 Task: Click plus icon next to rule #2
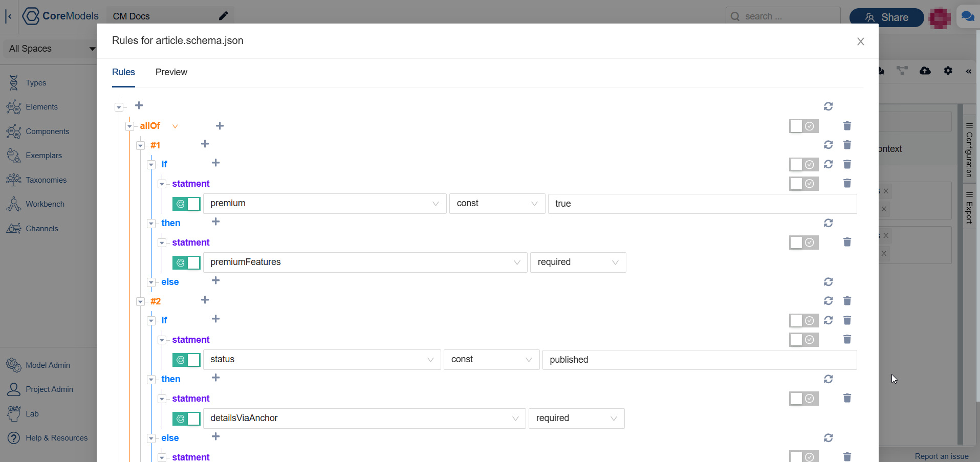click(x=205, y=300)
